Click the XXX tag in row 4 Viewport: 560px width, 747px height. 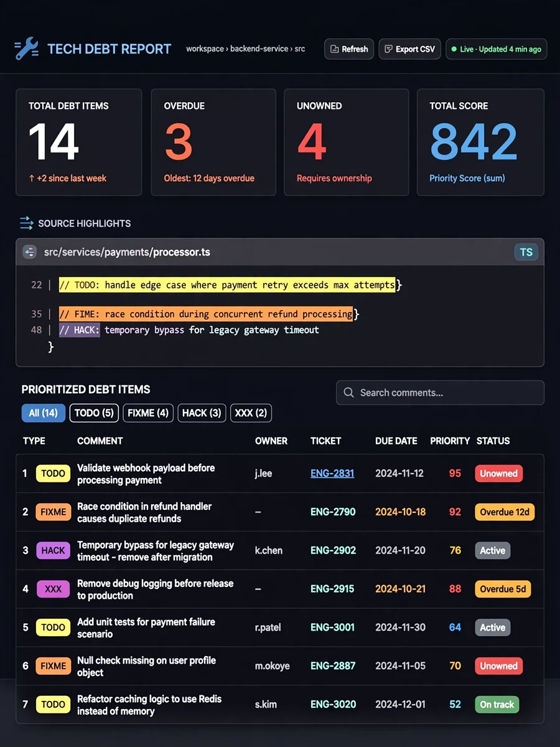coord(53,589)
